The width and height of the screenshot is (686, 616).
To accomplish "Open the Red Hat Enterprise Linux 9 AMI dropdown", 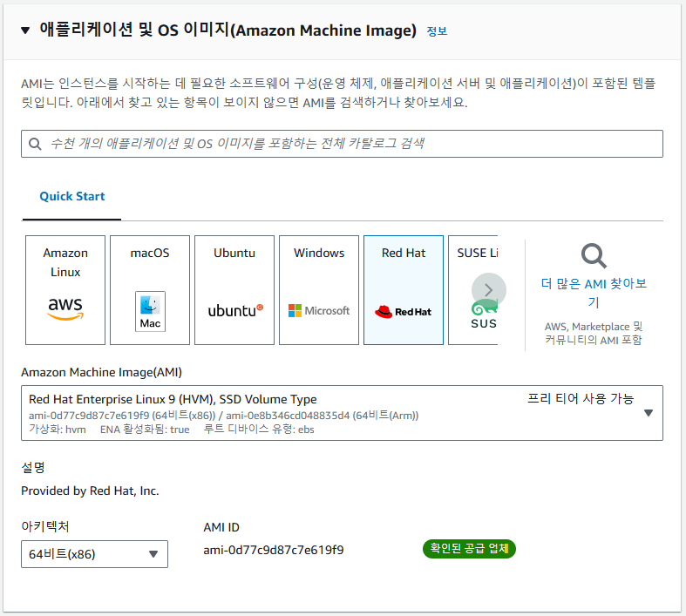I will point(342,413).
